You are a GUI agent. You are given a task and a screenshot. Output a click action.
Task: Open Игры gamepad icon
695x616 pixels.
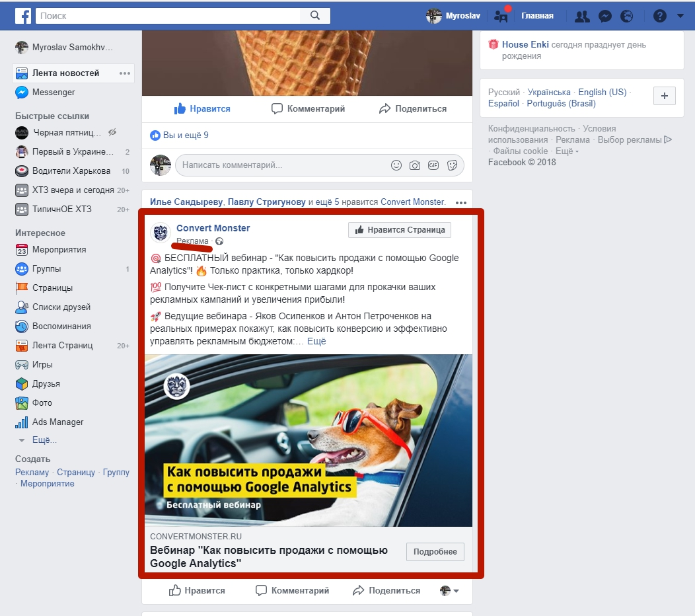tap(22, 365)
